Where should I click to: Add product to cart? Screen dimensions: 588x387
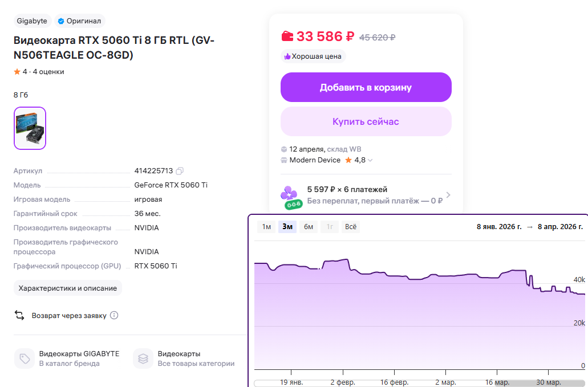366,87
